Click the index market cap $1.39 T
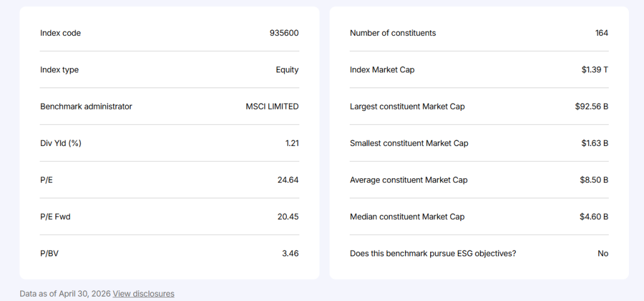Screen dimensions: 644x301 (595, 70)
